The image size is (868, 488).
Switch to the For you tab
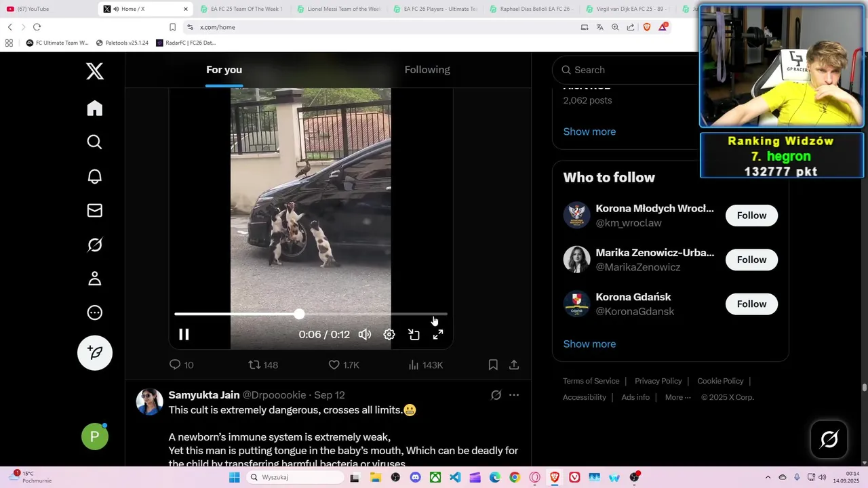(x=224, y=70)
